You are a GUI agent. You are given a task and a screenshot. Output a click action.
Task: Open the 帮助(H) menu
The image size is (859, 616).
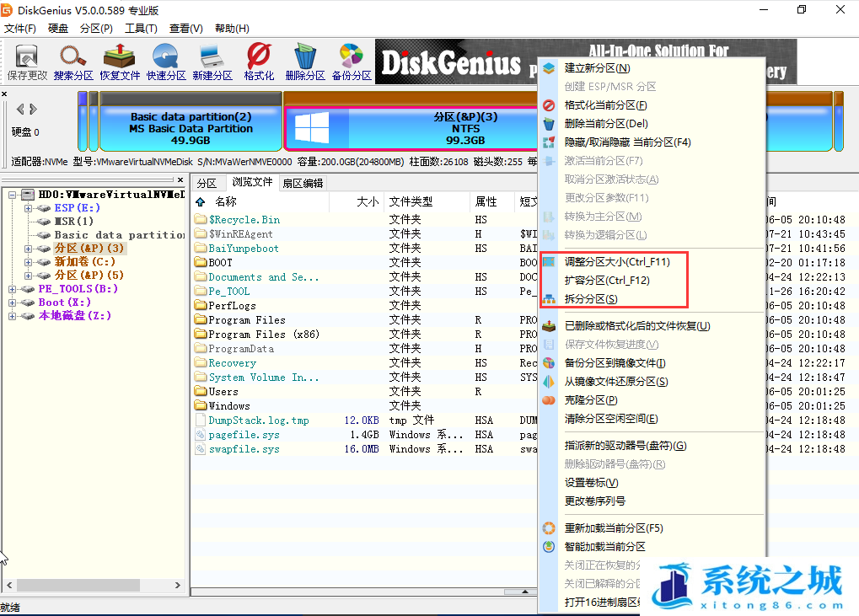click(x=232, y=29)
